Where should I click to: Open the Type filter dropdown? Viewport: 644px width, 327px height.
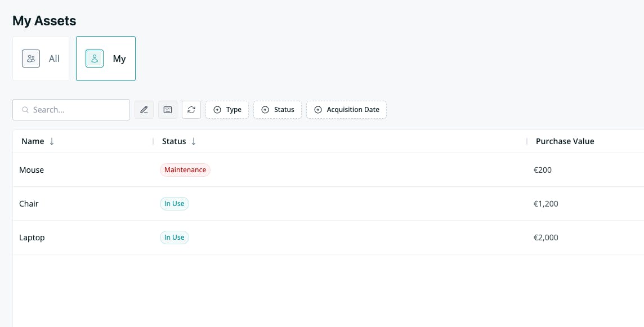point(227,110)
